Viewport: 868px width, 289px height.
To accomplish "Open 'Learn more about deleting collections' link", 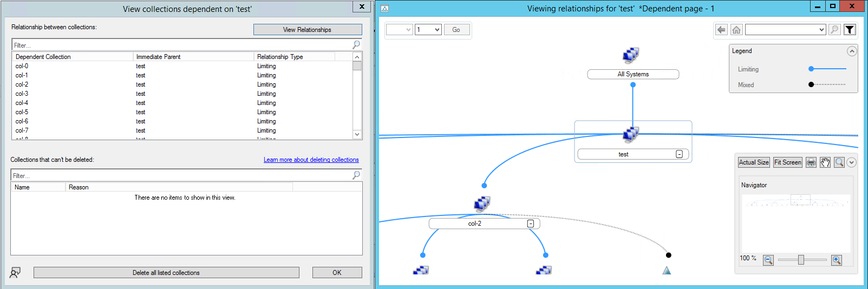I will (311, 160).
